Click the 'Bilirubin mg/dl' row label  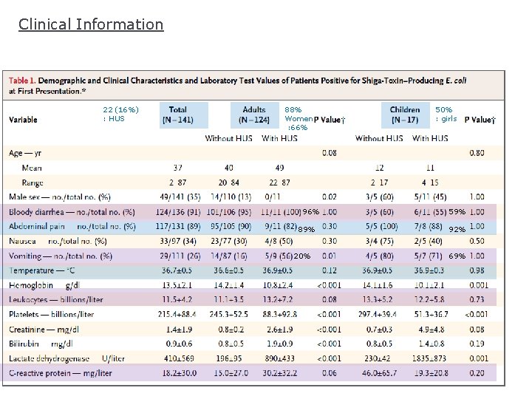click(x=41, y=344)
